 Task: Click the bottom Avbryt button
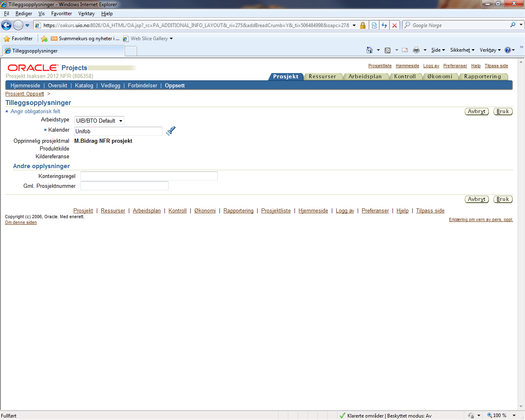[477, 199]
